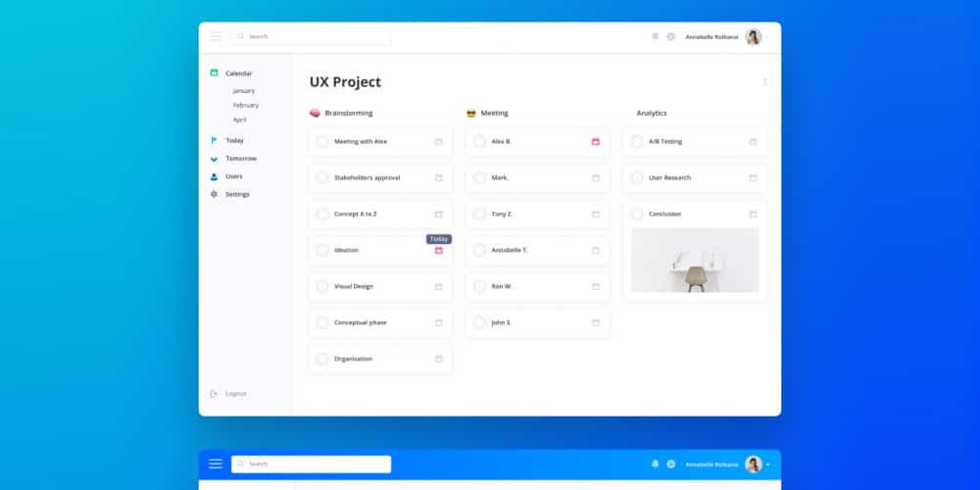980x490 pixels.
Task: Complete the Ideation task checkbox
Action: pos(322,251)
